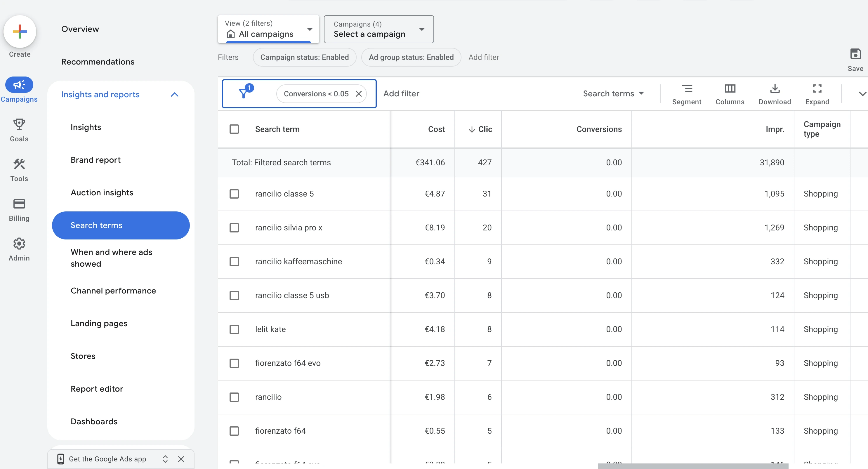Open the Search terms view dropdown
Viewport: 868px width, 469px height.
point(613,94)
